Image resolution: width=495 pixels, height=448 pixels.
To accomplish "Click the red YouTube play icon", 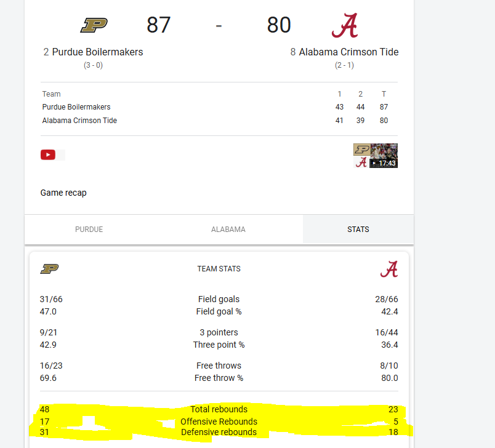I will coord(48,155).
